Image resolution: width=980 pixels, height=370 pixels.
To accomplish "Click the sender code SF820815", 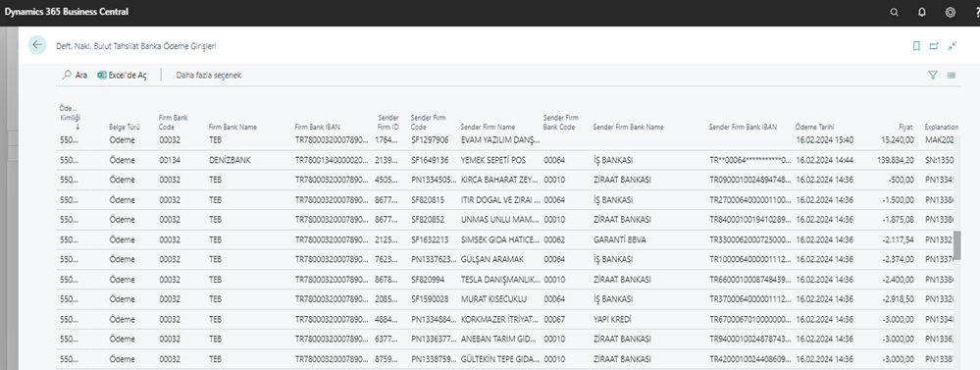I will pos(428,200).
